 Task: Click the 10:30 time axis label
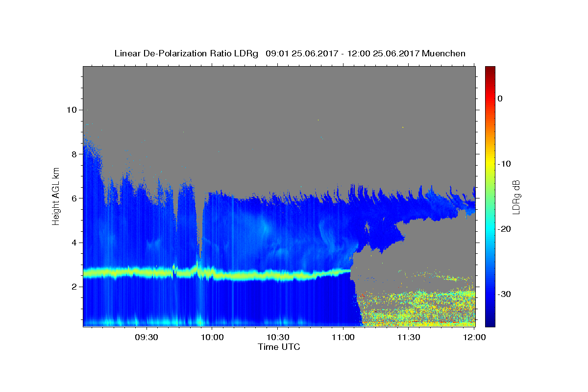[278, 337]
